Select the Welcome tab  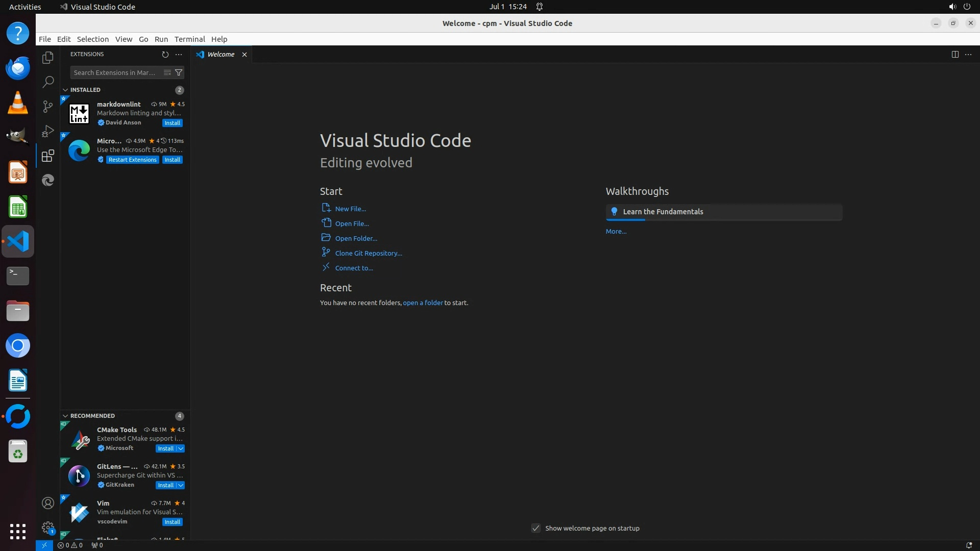coord(220,54)
